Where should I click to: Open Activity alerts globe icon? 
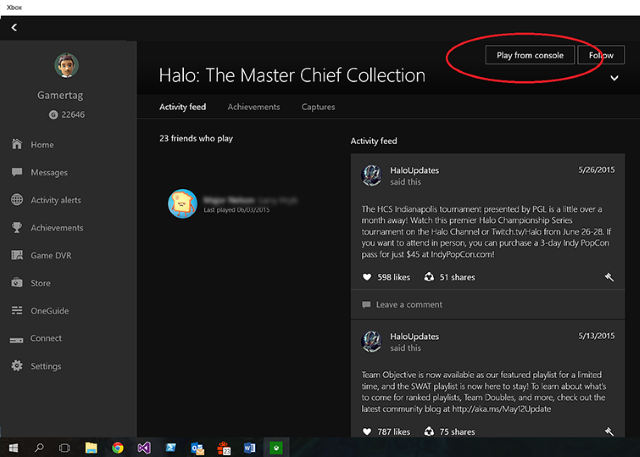(x=17, y=200)
